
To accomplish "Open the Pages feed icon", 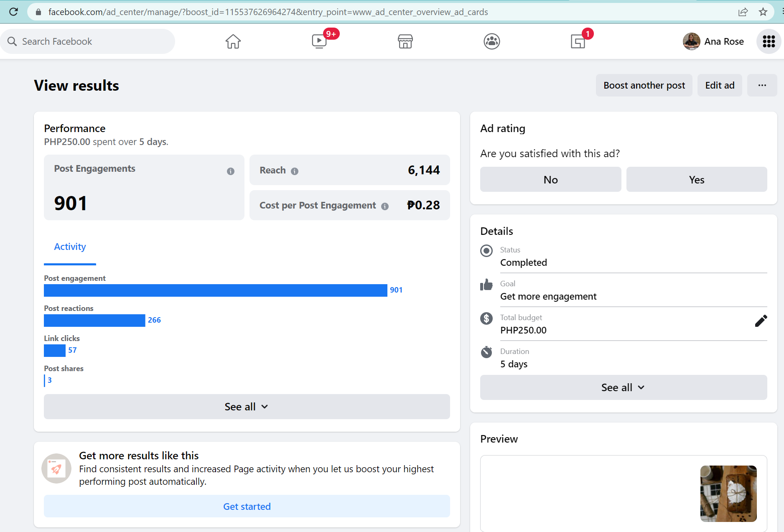I will coord(578,41).
